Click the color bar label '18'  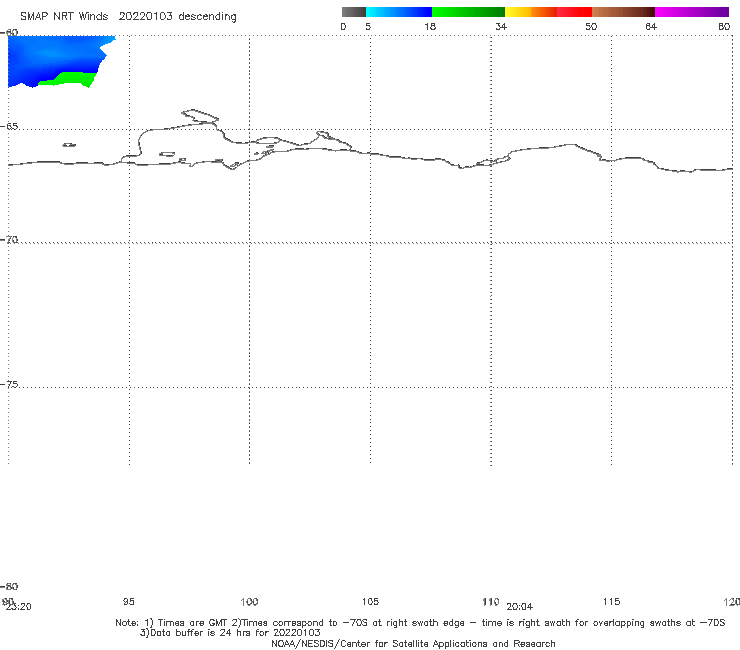(430, 26)
